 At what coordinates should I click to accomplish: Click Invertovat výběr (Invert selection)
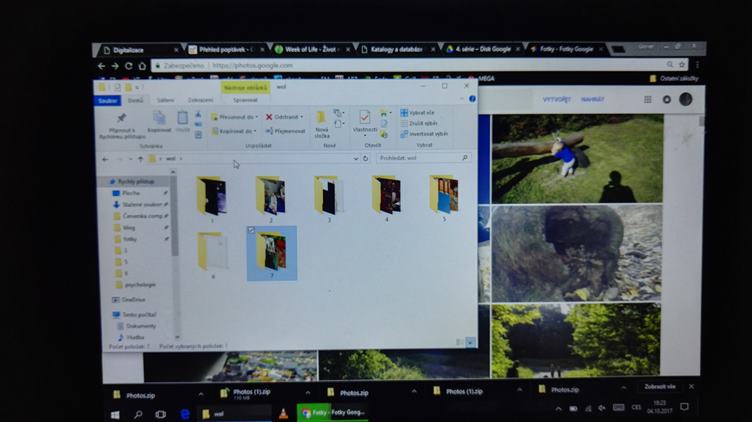click(424, 134)
